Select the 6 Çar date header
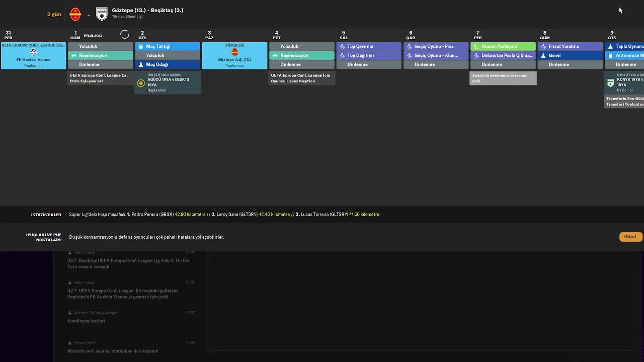 tap(411, 35)
